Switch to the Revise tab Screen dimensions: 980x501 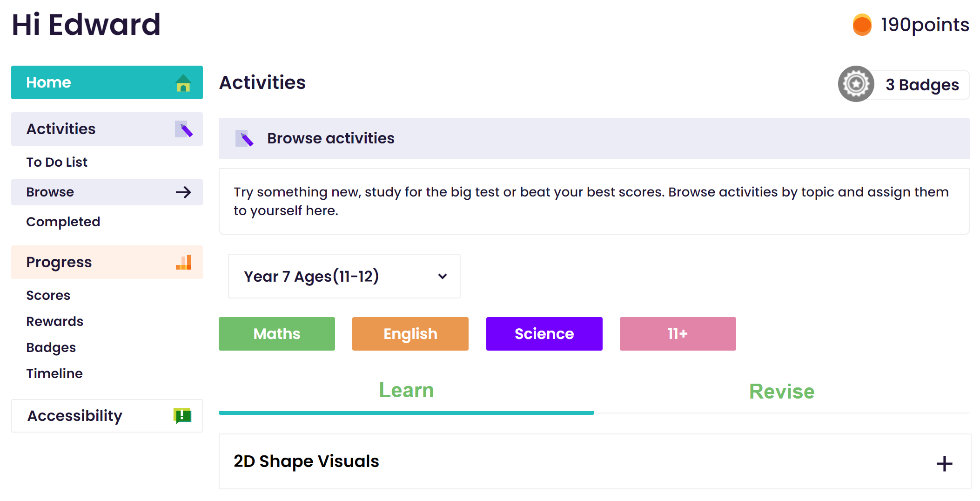tap(781, 391)
